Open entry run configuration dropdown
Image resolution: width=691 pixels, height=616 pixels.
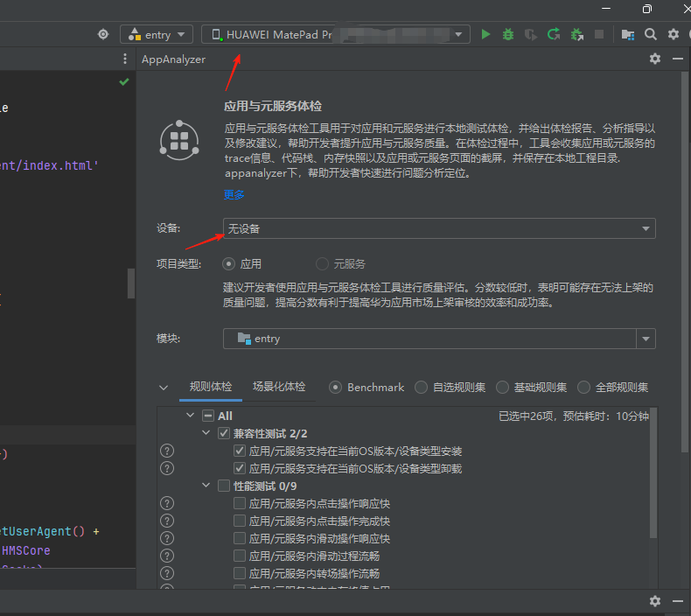coord(157,34)
